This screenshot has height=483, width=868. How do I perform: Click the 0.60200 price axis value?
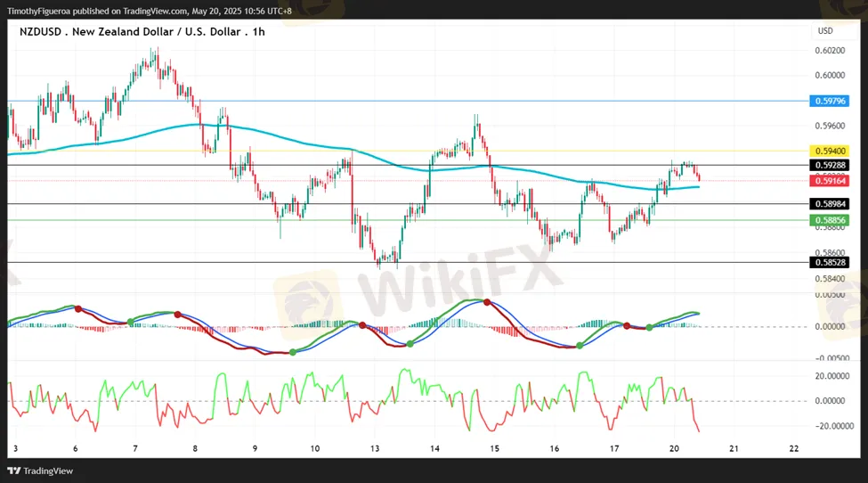[x=829, y=51]
